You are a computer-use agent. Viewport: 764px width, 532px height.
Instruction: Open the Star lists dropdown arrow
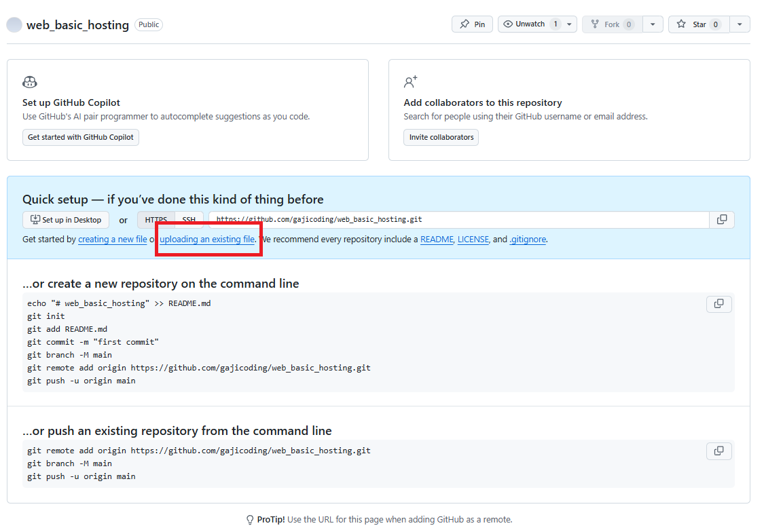click(740, 24)
